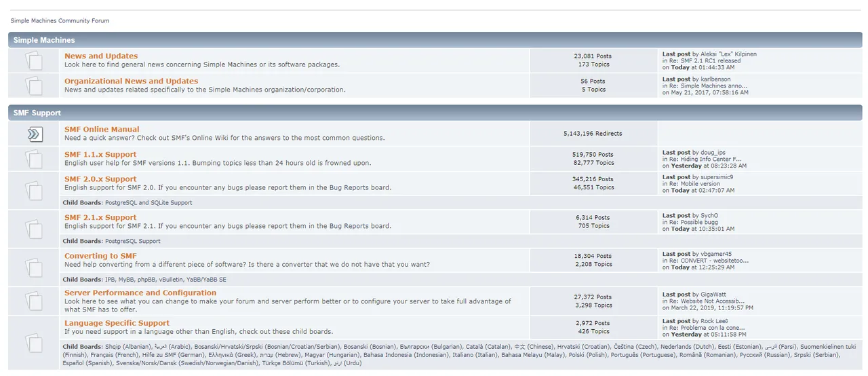The image size is (868, 376).
Task: Click the Organizational News and Updates board icon
Action: (34, 86)
